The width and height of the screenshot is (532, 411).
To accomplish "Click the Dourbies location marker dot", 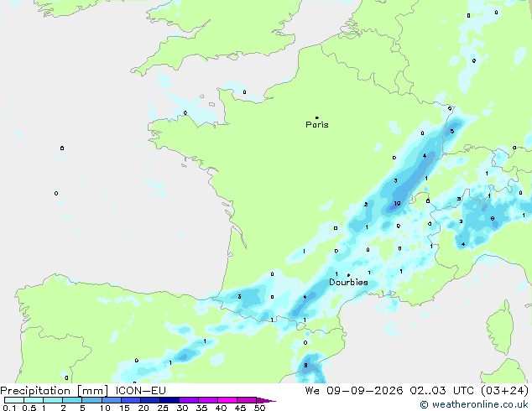I will click(348, 275).
